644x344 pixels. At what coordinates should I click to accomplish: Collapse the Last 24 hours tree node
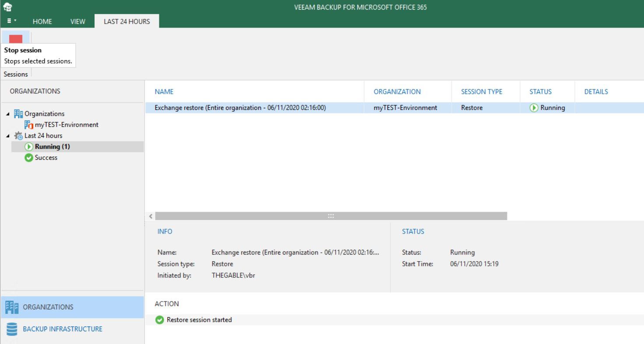pos(8,136)
